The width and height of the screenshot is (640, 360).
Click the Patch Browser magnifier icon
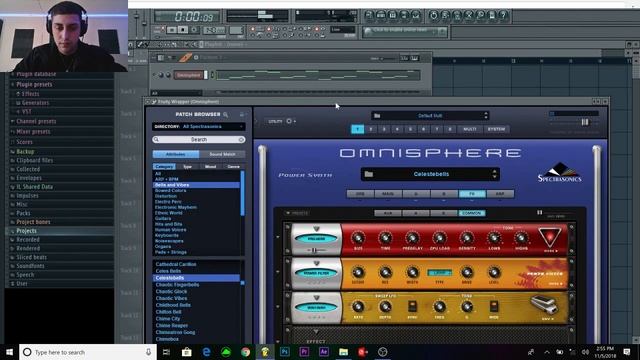[226, 115]
